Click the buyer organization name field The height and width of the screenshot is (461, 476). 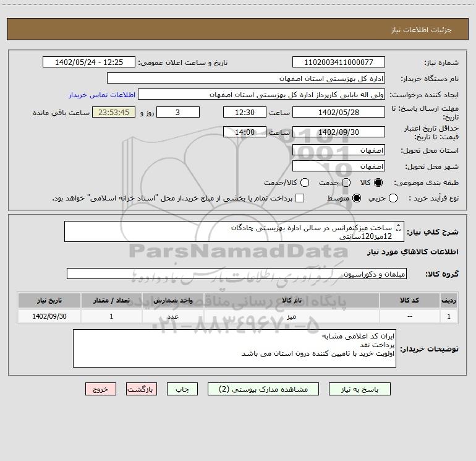point(246,78)
